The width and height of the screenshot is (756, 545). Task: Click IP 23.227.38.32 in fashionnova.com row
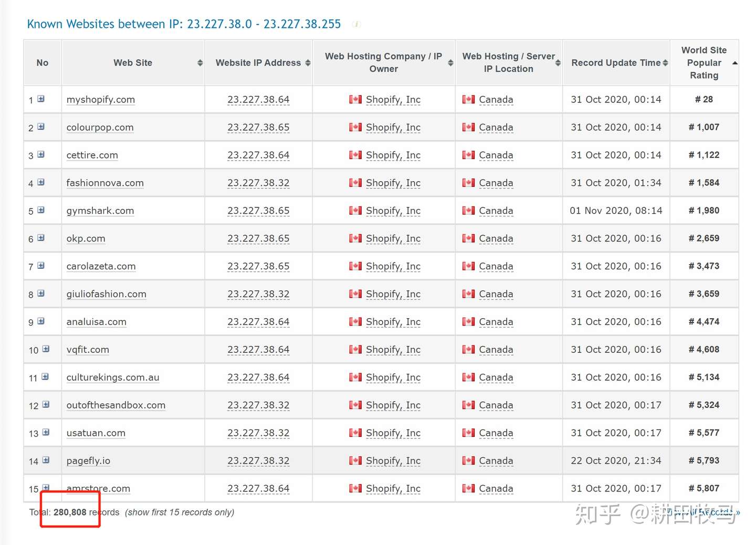pos(258,183)
